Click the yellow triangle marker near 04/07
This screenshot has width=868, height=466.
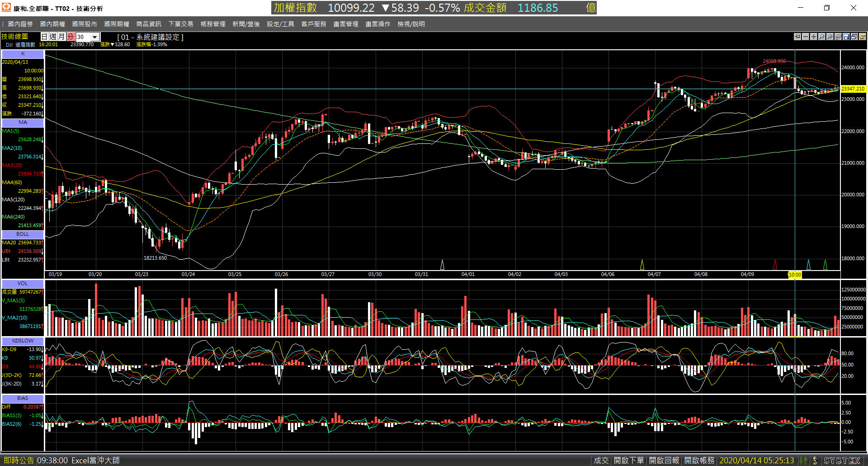(642, 265)
